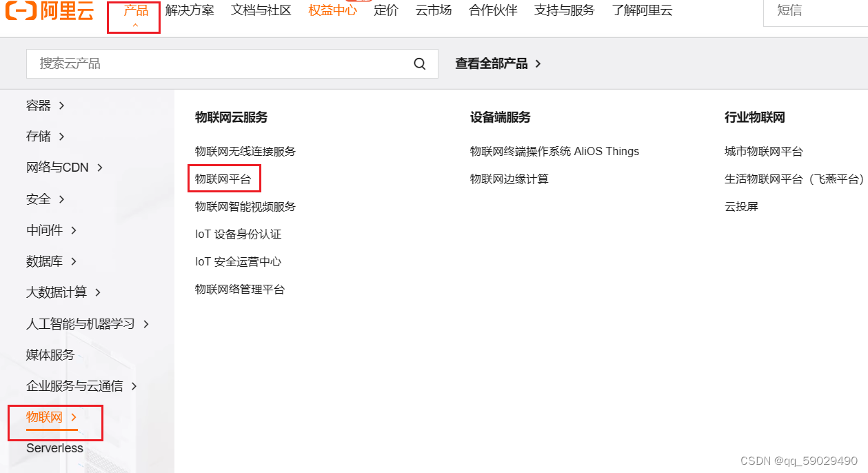Open the 产品 menu
Image resolution: width=868 pixels, height=473 pixels.
(x=136, y=11)
